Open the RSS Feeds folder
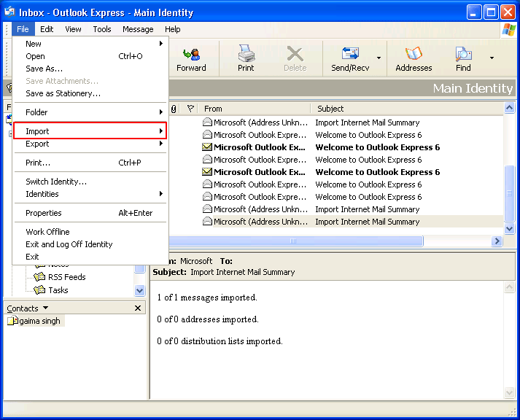Screen dimensions: 520x420 pos(66,277)
